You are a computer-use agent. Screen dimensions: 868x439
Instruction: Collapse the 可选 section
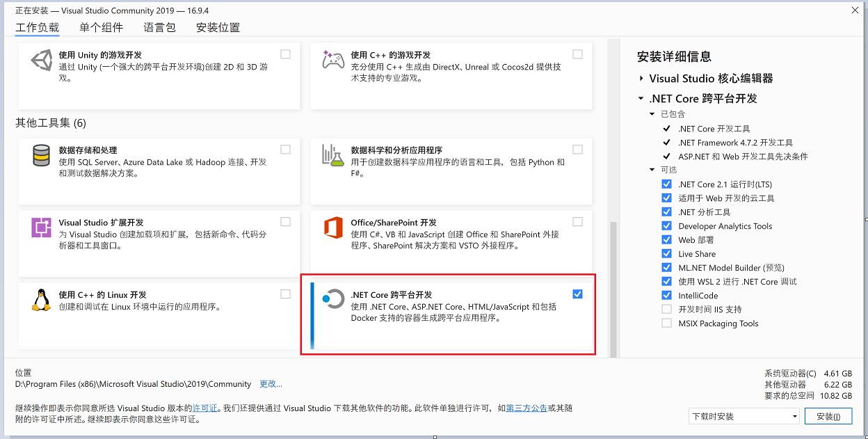[652, 170]
